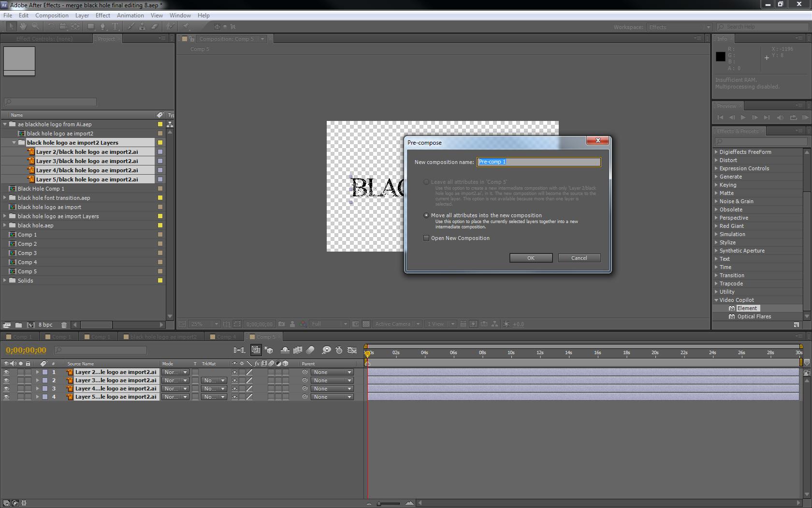The width and height of the screenshot is (812, 508).
Task: Select the Rotation tool
Action: click(51, 27)
